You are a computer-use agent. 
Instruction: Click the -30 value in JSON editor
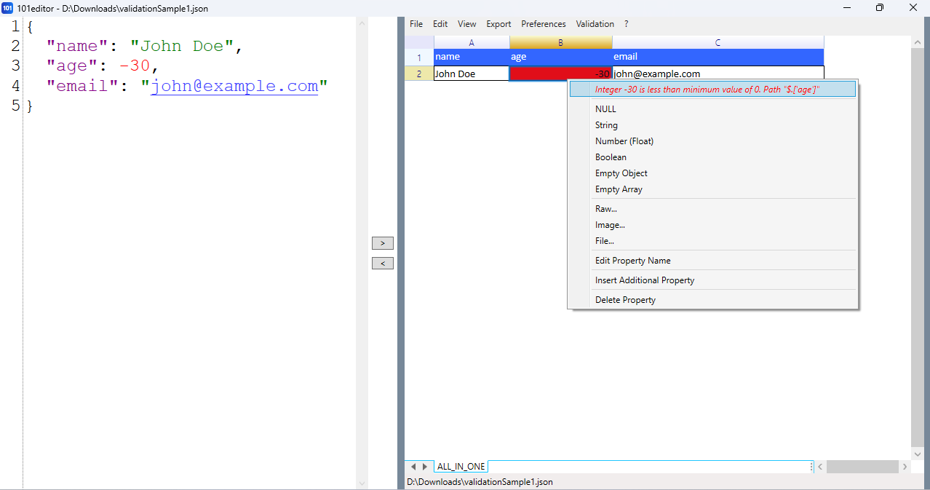tap(135, 66)
